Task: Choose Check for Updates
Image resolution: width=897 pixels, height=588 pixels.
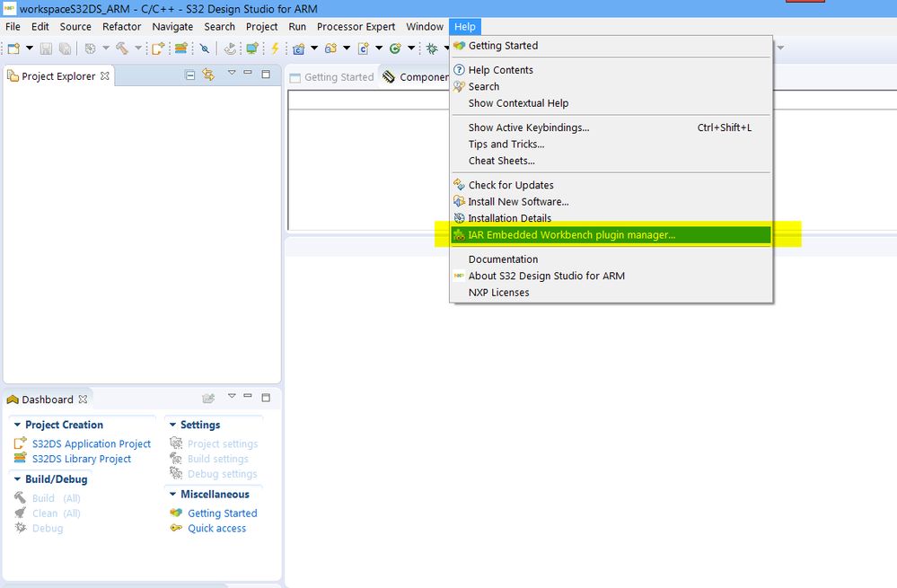Action: (x=611, y=185)
